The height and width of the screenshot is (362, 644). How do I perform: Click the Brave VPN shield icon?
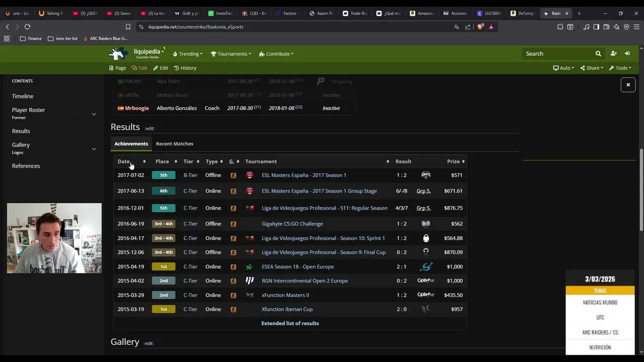coord(626,27)
